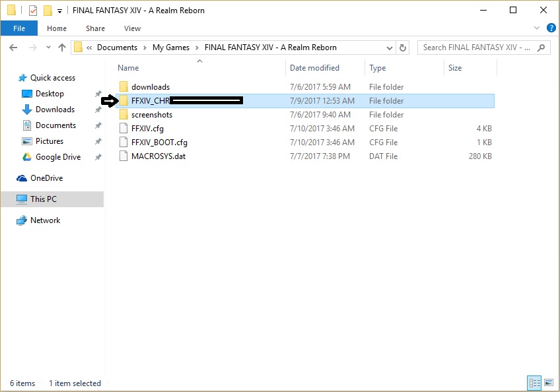Sort by the Size column header
The image size is (560, 392).
455,68
